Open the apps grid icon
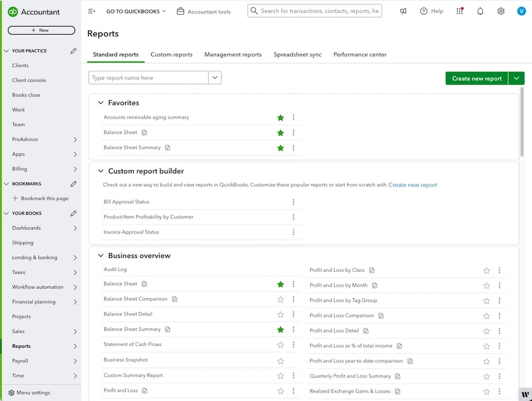The width and height of the screenshot is (532, 401). pos(459,10)
